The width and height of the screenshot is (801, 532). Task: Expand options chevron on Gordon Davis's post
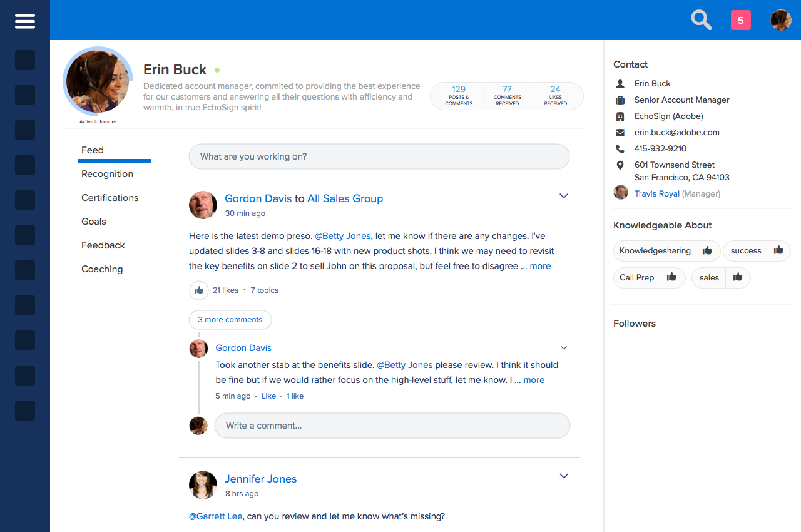[564, 196]
